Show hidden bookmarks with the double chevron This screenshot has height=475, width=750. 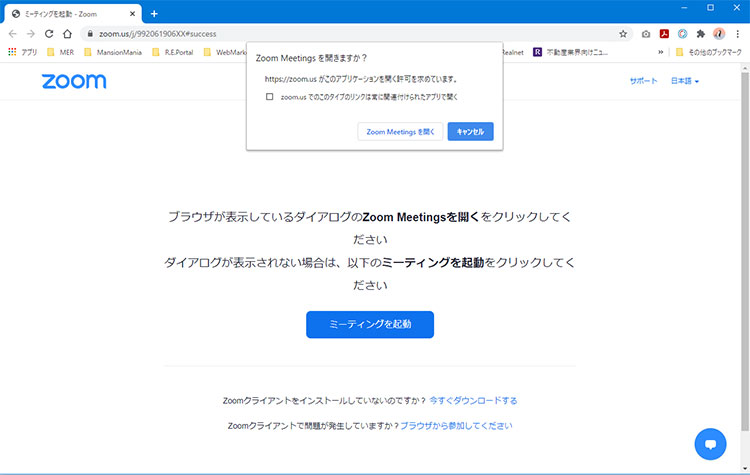(661, 52)
